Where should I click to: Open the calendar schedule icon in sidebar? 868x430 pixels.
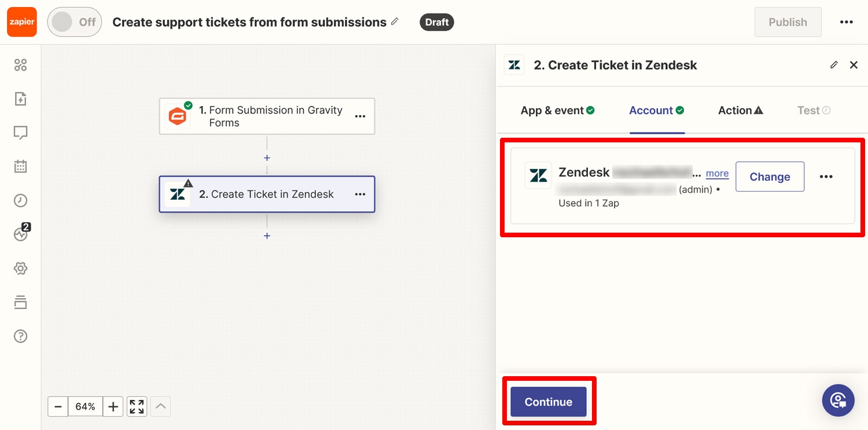point(20,167)
